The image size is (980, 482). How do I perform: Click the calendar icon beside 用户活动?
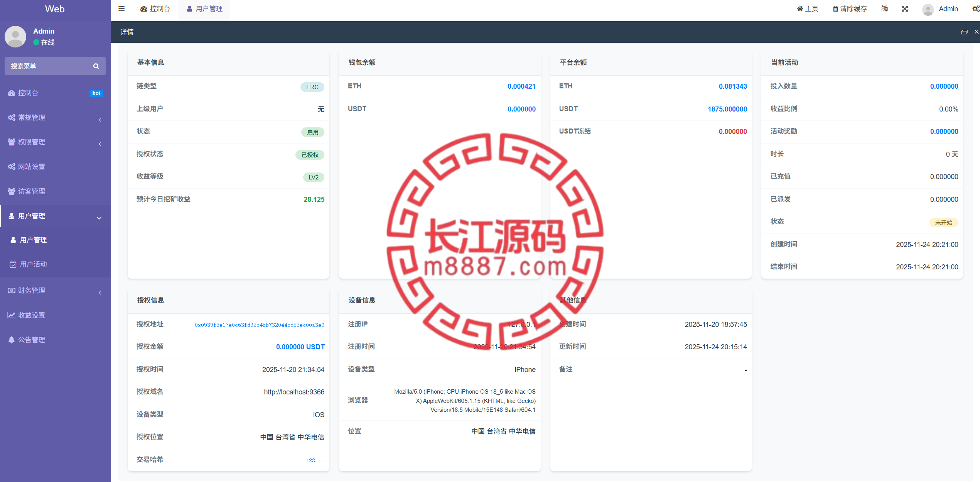[x=13, y=264]
